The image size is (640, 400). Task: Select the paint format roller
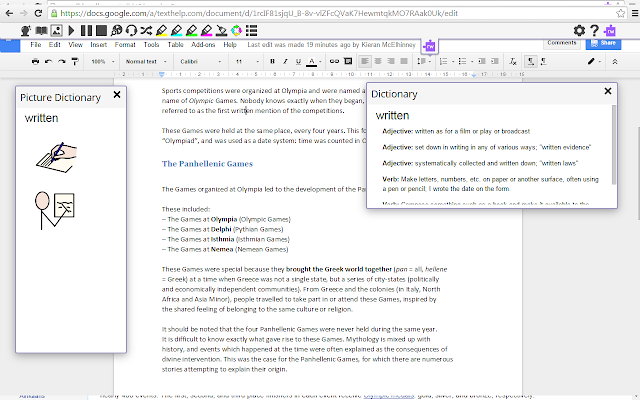pyautogui.click(x=75, y=62)
